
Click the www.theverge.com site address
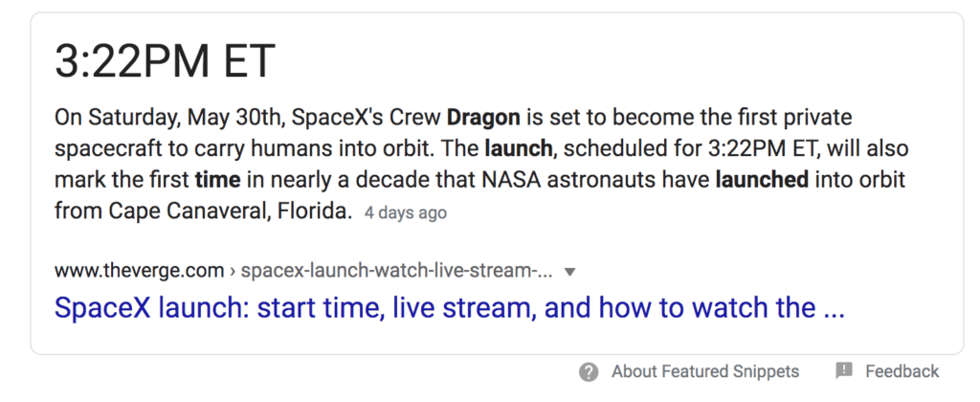click(139, 271)
